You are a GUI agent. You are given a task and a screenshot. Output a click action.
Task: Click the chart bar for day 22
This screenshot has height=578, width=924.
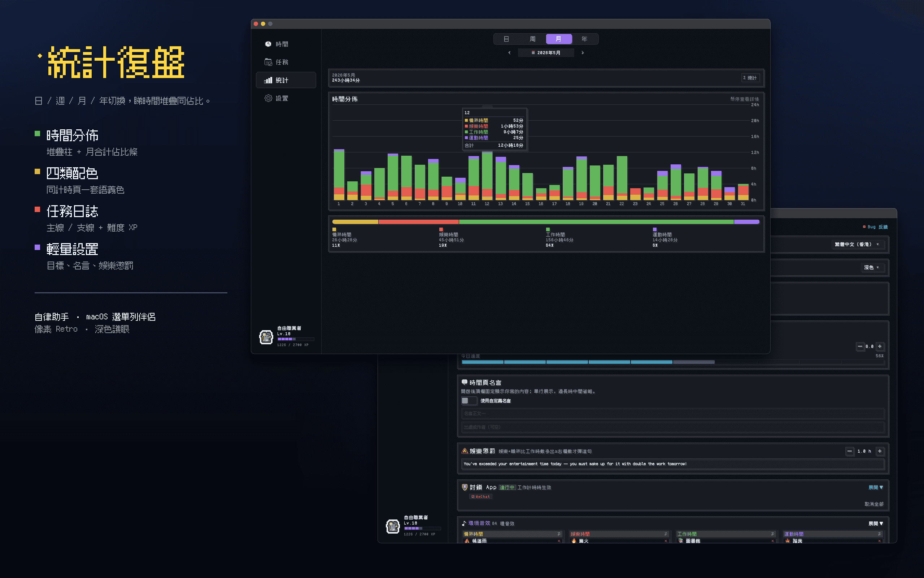622,178
